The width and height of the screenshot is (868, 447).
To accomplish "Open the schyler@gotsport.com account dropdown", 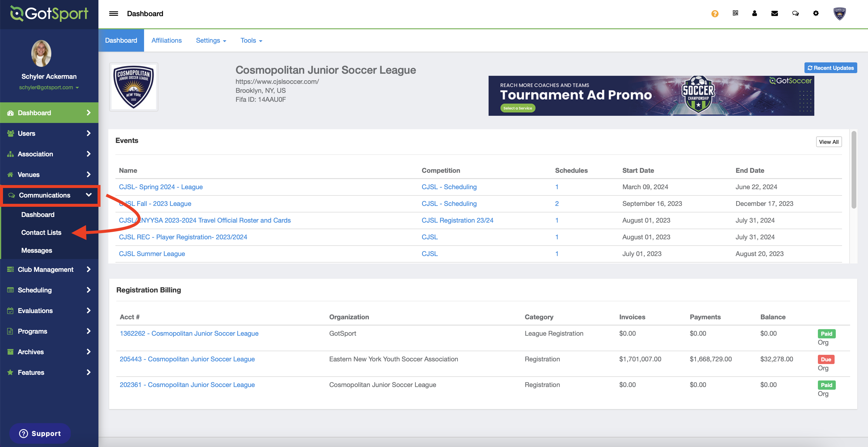I will coord(49,87).
